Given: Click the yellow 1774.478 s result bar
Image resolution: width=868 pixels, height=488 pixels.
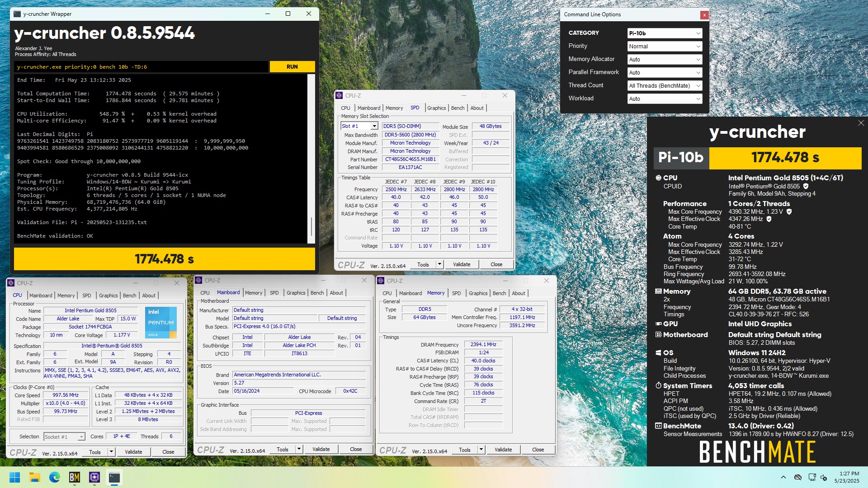Looking at the screenshot, I should [165, 259].
